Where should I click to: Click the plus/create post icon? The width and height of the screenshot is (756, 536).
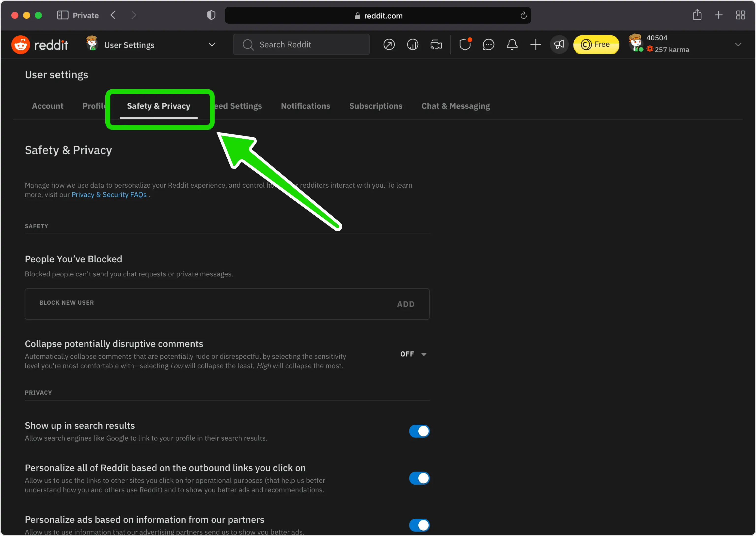click(x=535, y=44)
